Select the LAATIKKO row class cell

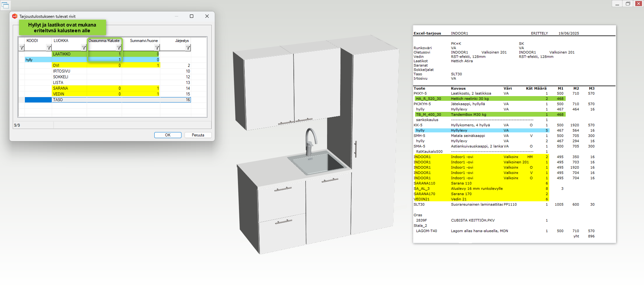point(69,54)
